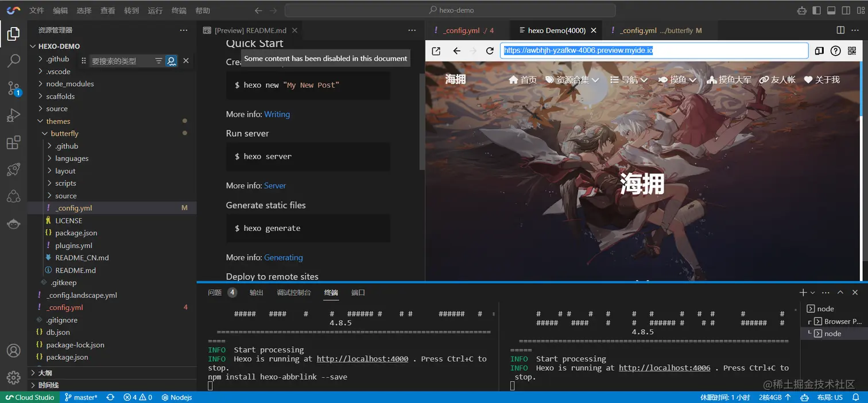Open package.json in the butterfly folder
This screenshot has width=868, height=403.
(76, 233)
